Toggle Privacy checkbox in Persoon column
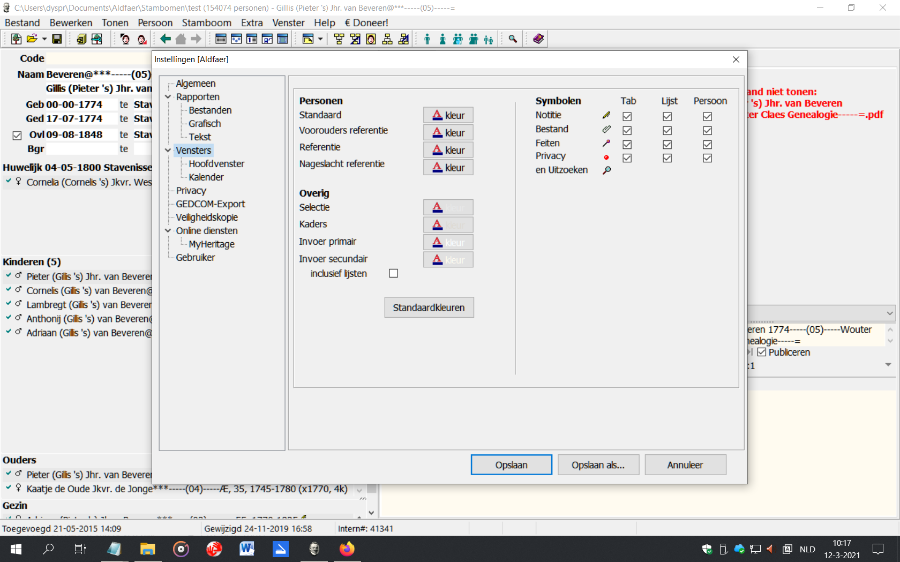The image size is (900, 562). pos(707,158)
